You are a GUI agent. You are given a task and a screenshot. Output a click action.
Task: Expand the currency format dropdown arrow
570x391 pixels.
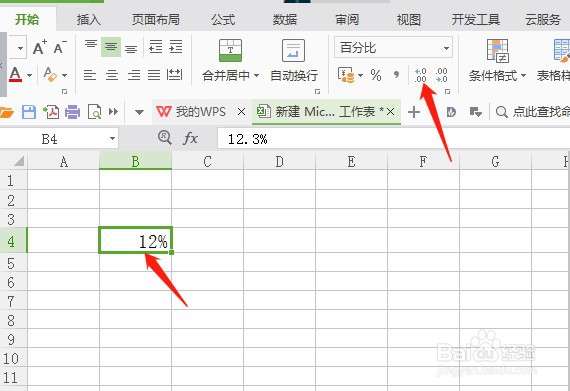tap(360, 76)
